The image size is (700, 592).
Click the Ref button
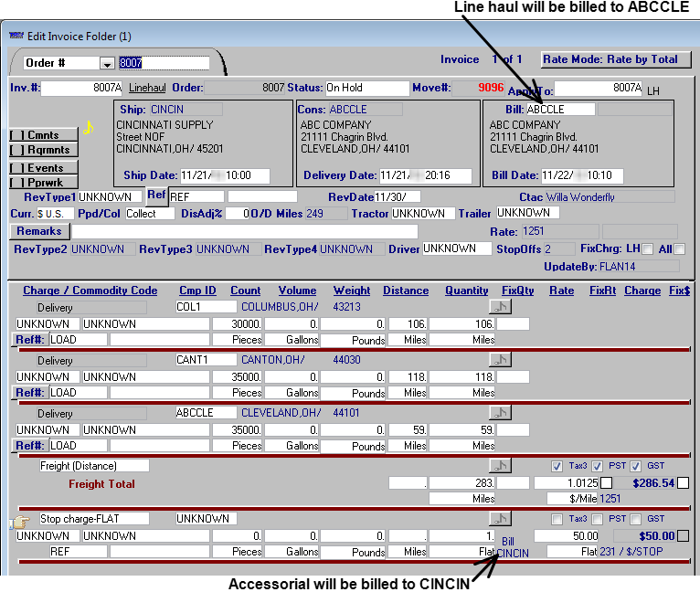click(x=157, y=196)
